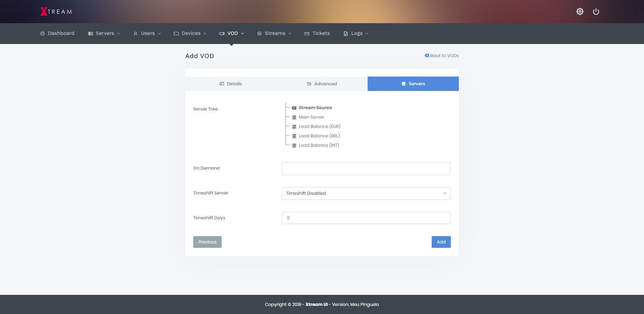Click the Servers tab stack icon
644x314 pixels.
pos(404,84)
